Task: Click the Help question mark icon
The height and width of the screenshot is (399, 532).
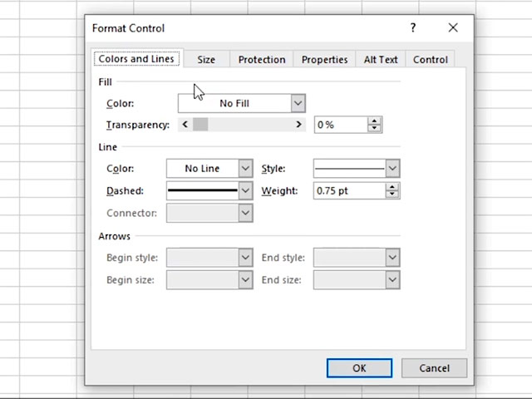Action: [x=413, y=27]
